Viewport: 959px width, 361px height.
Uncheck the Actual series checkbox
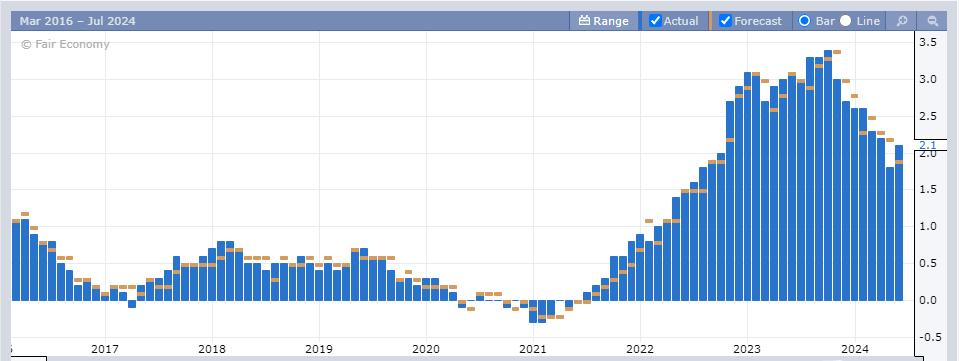click(x=655, y=21)
